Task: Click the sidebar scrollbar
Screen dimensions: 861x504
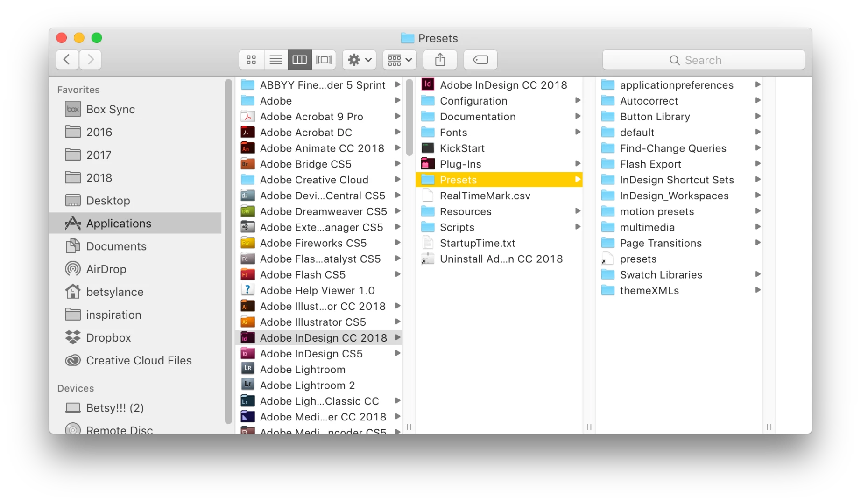Action: pyautogui.click(x=228, y=251)
